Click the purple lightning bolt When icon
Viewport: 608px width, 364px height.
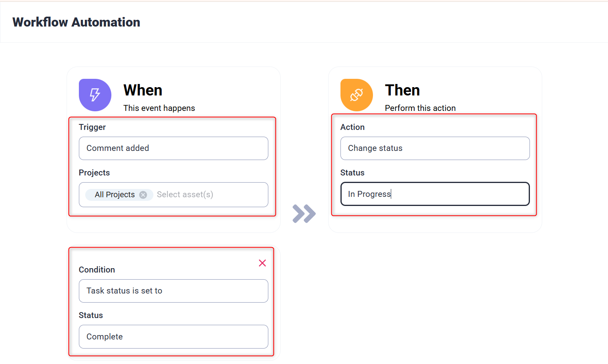95,95
